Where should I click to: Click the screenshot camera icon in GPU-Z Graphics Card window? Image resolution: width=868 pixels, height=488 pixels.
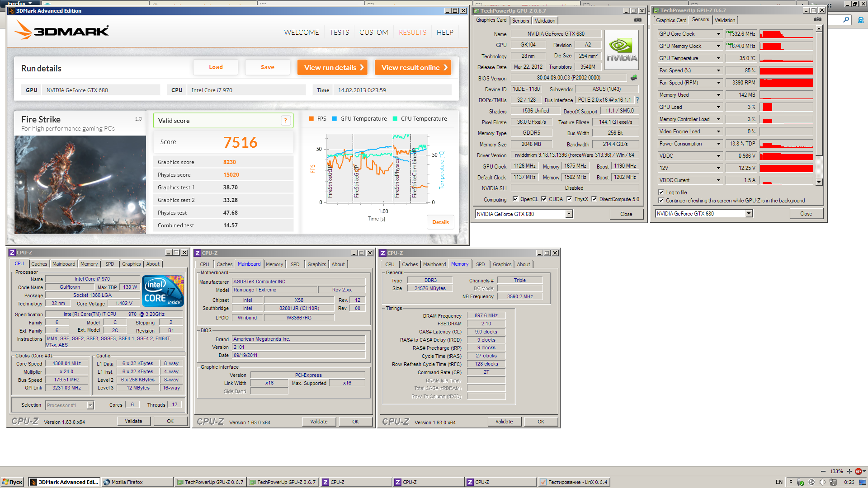(x=637, y=20)
